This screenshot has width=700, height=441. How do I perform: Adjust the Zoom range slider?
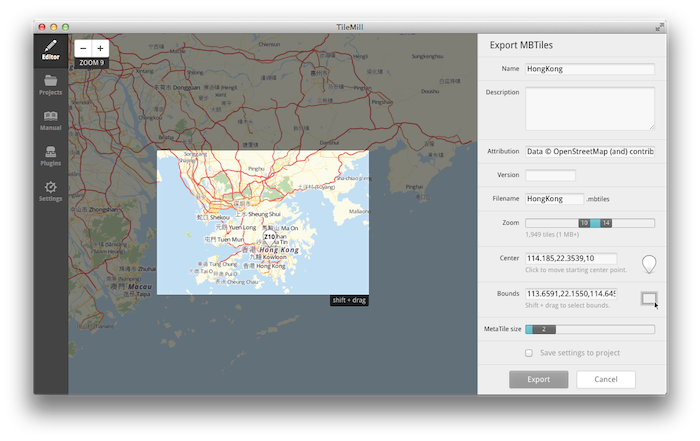pos(594,223)
